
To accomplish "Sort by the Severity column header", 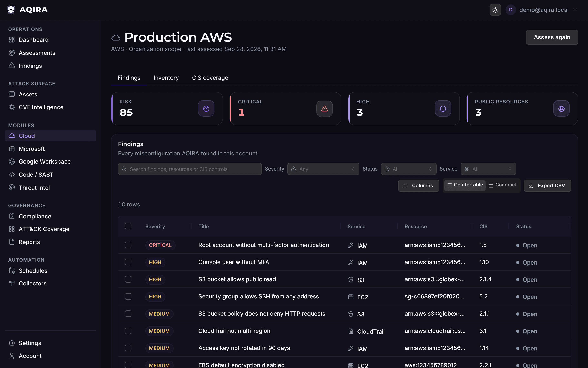I will point(155,226).
